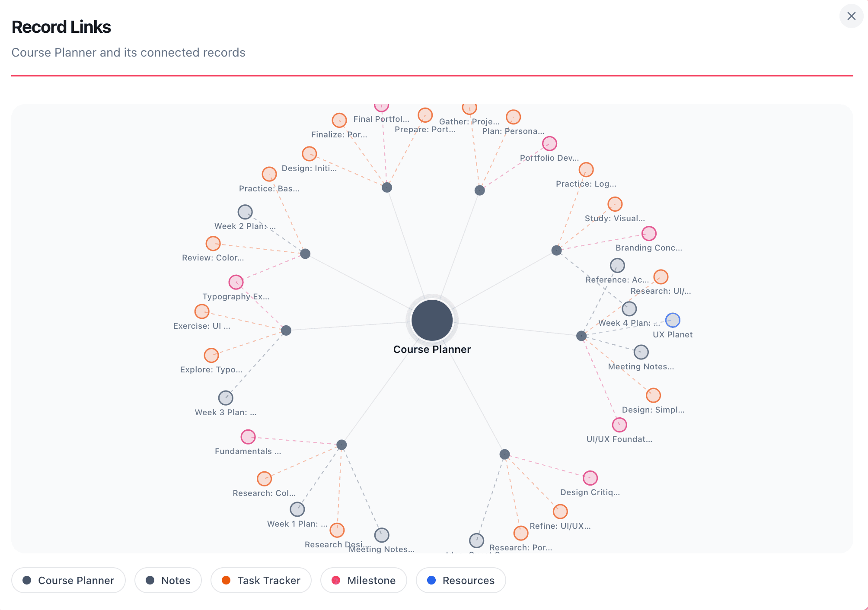The width and height of the screenshot is (868, 610).
Task: Click the Week 3 Plan notes node
Action: coord(226,397)
